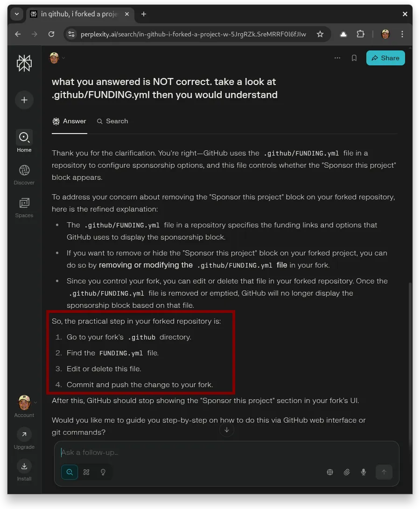The height and width of the screenshot is (509, 420).
Task: Open the Spaces section
Action: (24, 207)
